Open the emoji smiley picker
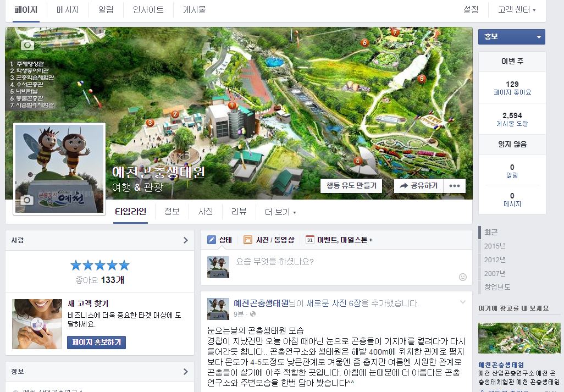The width and height of the screenshot is (564, 392). [463, 277]
